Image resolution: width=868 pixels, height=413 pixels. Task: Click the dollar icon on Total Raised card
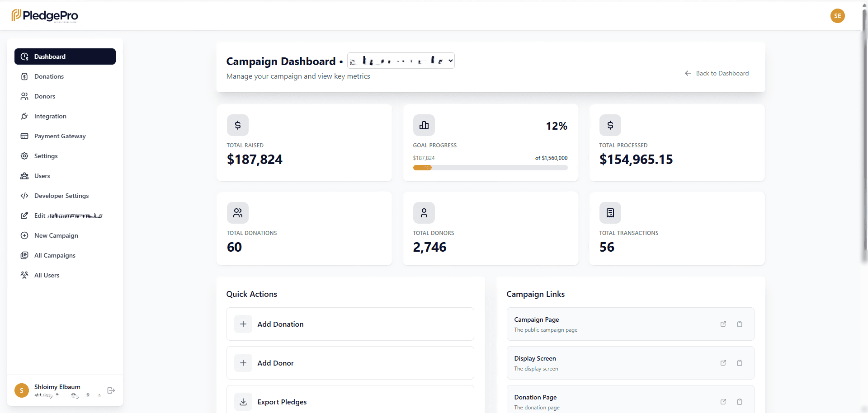coord(237,125)
